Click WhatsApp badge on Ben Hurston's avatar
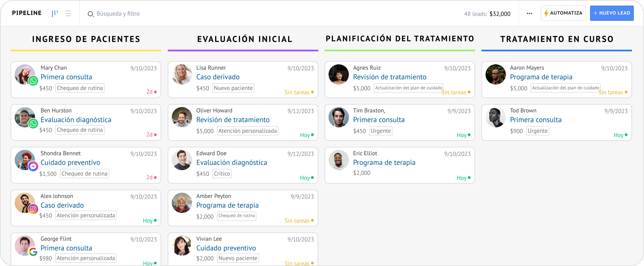Screen dimensions: 644x266 pos(33,123)
